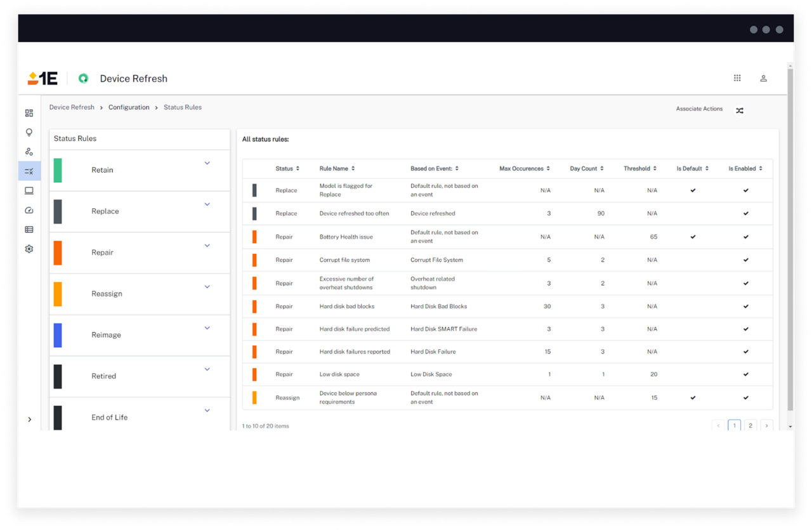Go to page 2 of rules
Viewport: 812px width, 530px height.
pyautogui.click(x=750, y=426)
